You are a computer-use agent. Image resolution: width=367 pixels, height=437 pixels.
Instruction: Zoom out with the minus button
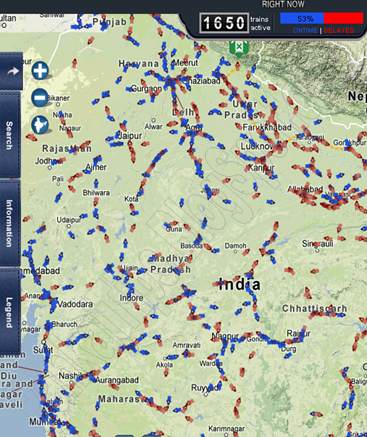pos(40,98)
